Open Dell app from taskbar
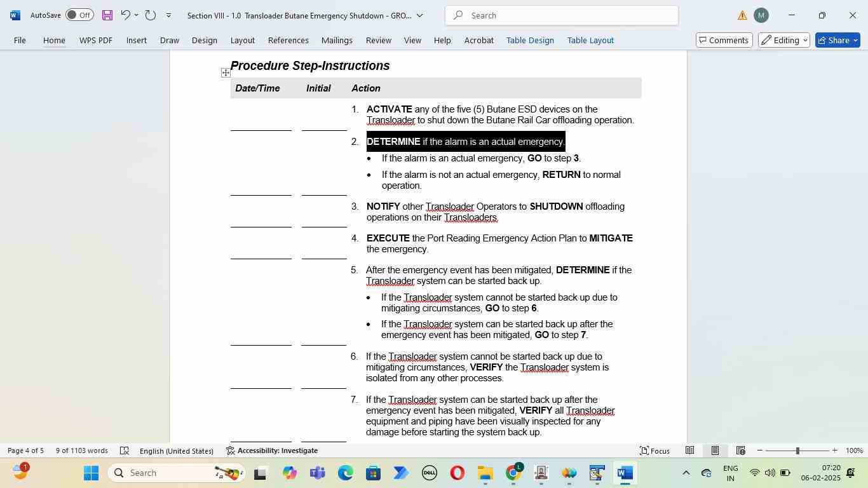This screenshot has width=868, height=488. [x=429, y=473]
